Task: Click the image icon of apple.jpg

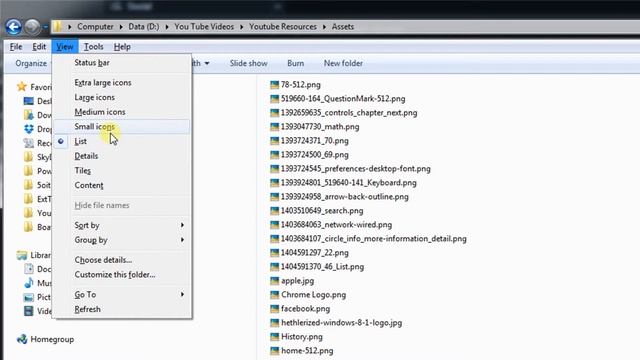Action: click(274, 281)
